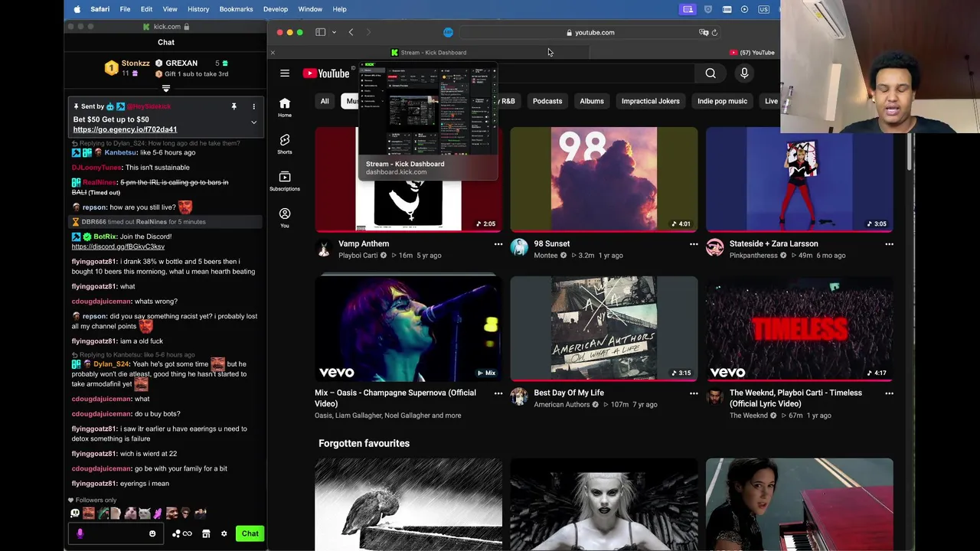The width and height of the screenshot is (980, 551).
Task: Open more options for 98 Sunset video
Action: (694, 244)
